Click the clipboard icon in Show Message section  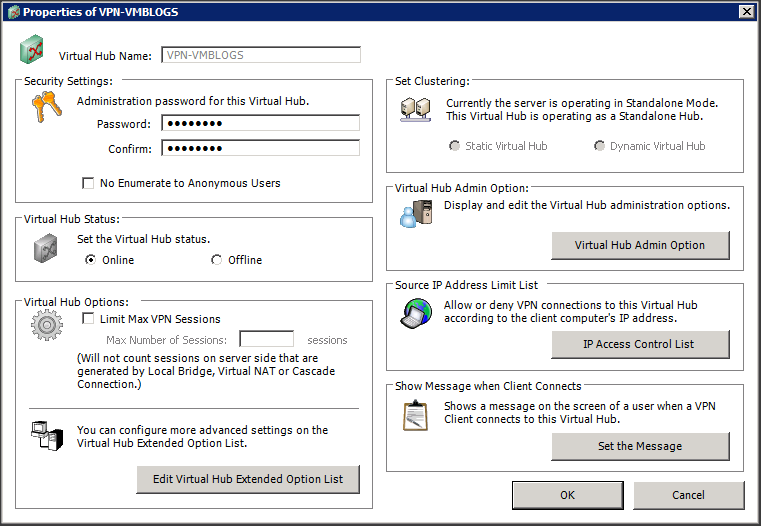[415, 414]
